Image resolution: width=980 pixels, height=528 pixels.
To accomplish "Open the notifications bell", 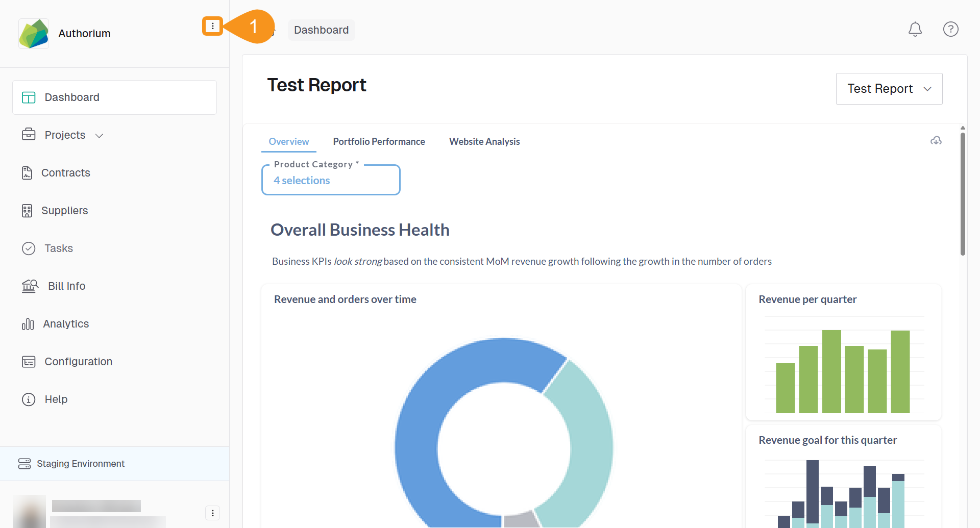I will pyautogui.click(x=915, y=30).
